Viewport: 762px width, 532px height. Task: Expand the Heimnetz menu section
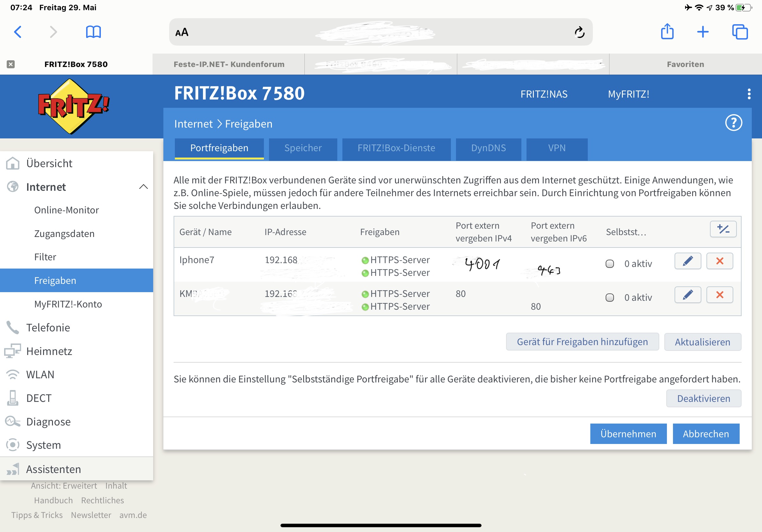[49, 351]
